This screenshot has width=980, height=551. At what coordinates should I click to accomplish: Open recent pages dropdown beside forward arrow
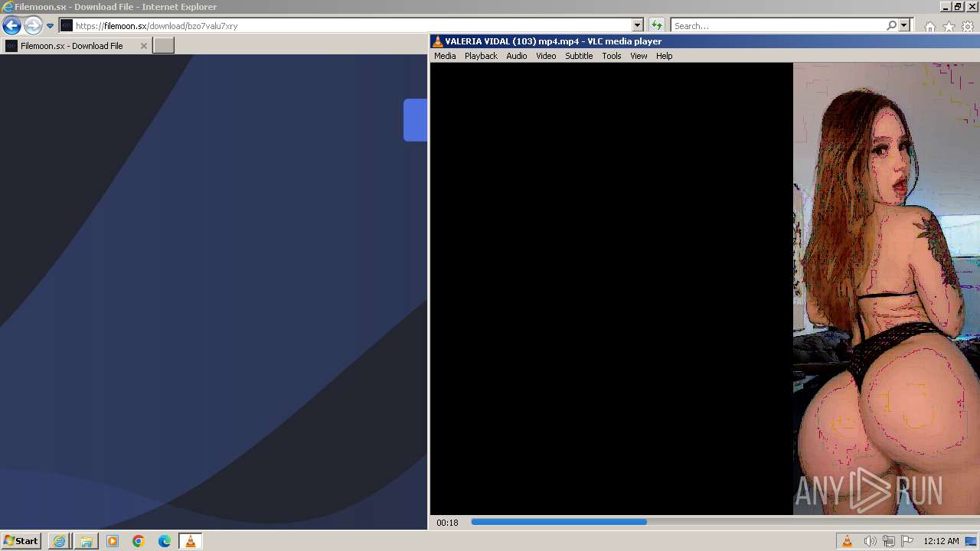tap(50, 26)
